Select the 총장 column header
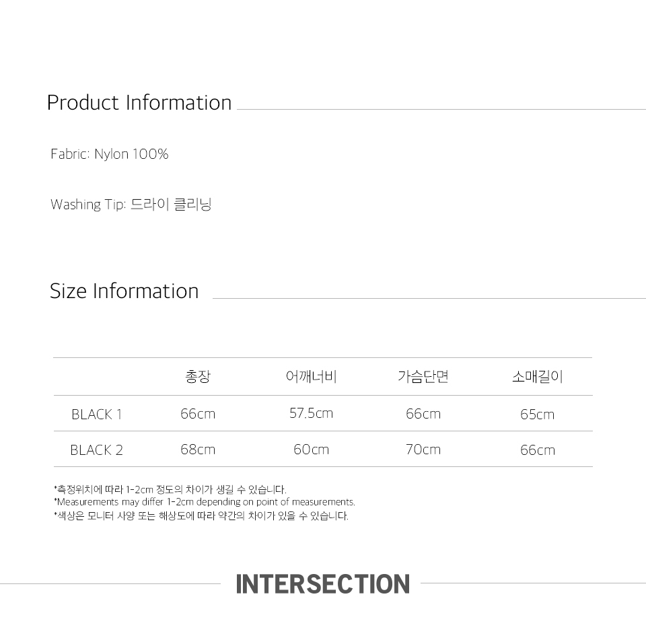The width and height of the screenshot is (646, 644). pyautogui.click(x=198, y=377)
